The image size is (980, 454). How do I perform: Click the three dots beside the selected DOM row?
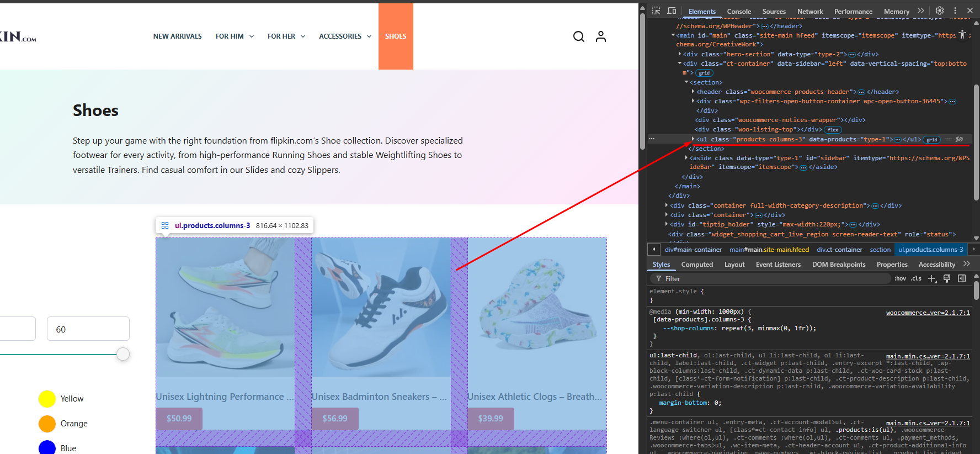coord(652,139)
